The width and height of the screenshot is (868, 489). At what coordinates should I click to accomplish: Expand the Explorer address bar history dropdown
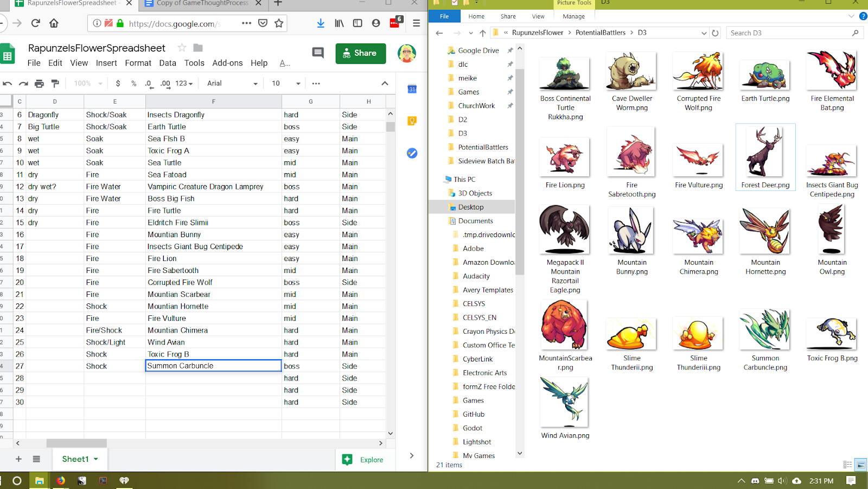coord(704,33)
